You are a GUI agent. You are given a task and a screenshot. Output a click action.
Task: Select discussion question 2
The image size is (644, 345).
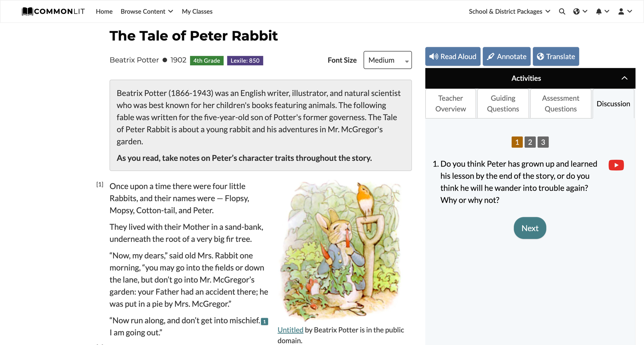click(530, 142)
